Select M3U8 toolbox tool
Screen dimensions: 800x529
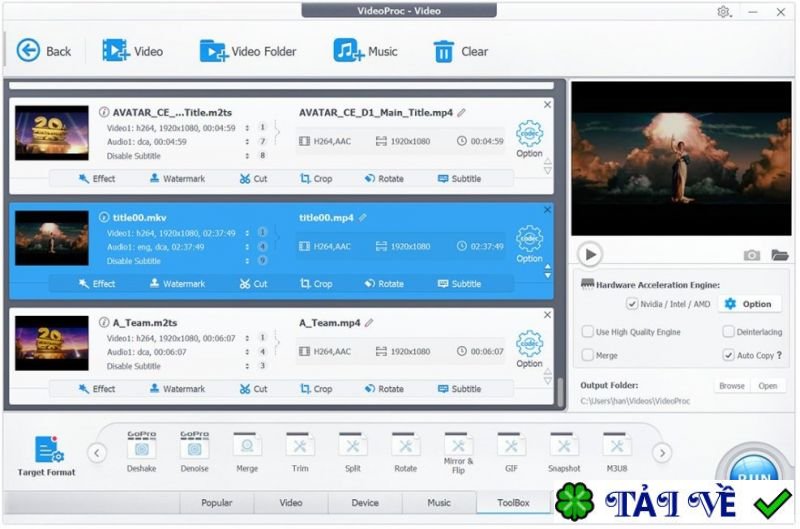pyautogui.click(x=617, y=452)
